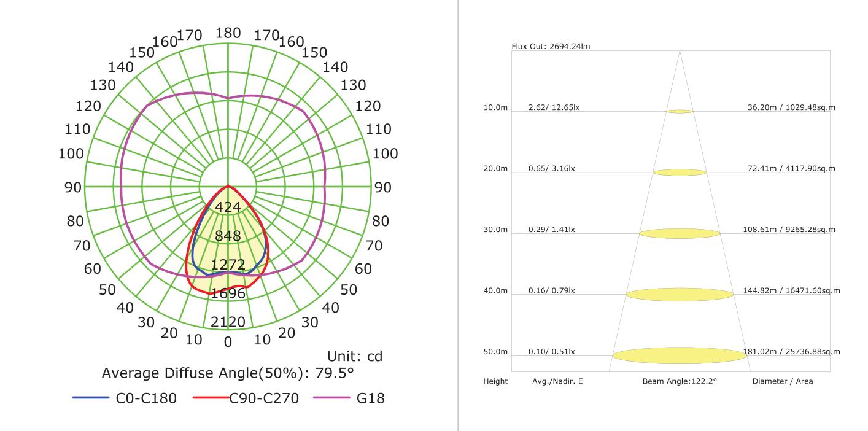Click the yellow beam ellipse at 10.0m

point(680,112)
